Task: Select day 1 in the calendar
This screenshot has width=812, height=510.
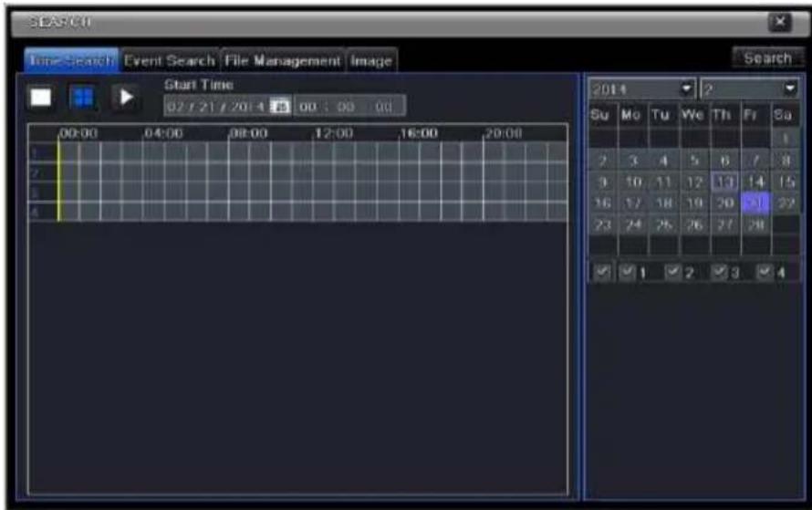Action: 786,140
